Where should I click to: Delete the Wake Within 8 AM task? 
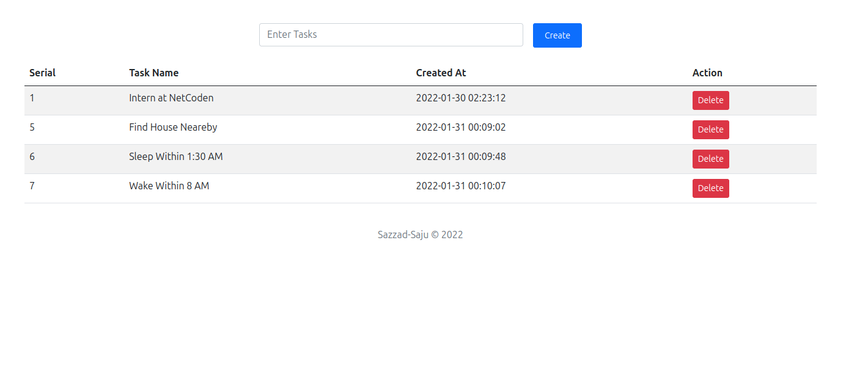tap(710, 188)
